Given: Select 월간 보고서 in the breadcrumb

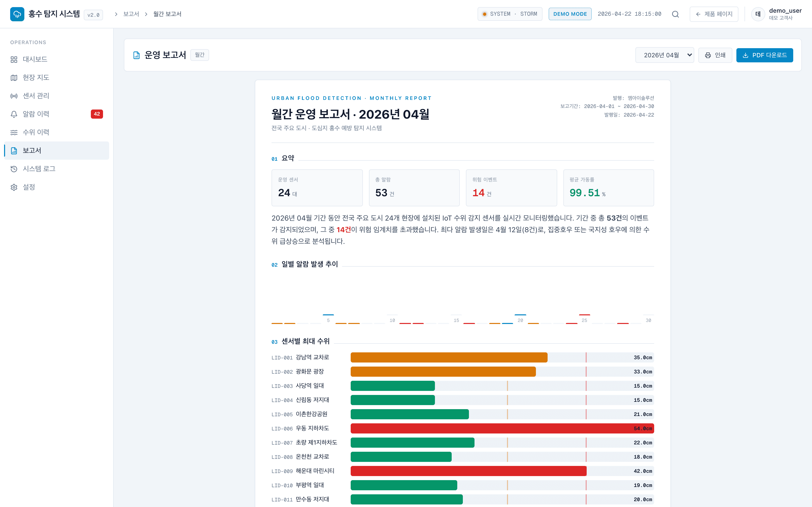Looking at the screenshot, I should click(x=167, y=14).
